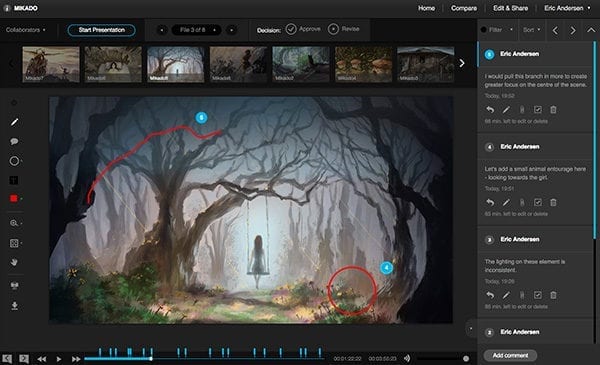600x365 pixels.
Task: Open the fit-to-screen view tool
Action: pos(14,243)
